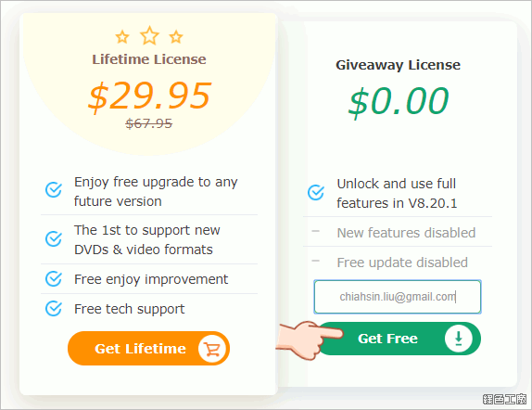Click the dash icon beside Free update disabled
The image size is (532, 410).
pyautogui.click(x=315, y=261)
